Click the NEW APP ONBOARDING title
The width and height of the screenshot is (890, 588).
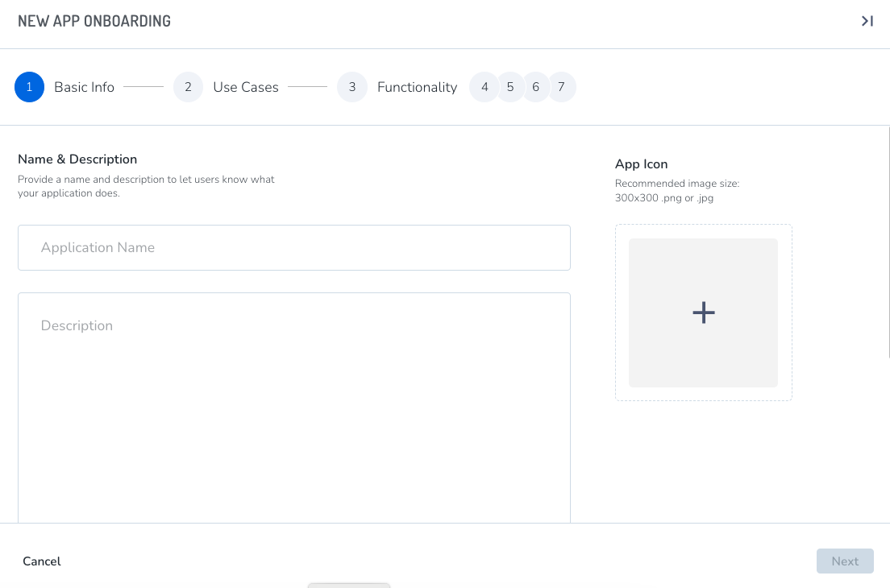94,21
